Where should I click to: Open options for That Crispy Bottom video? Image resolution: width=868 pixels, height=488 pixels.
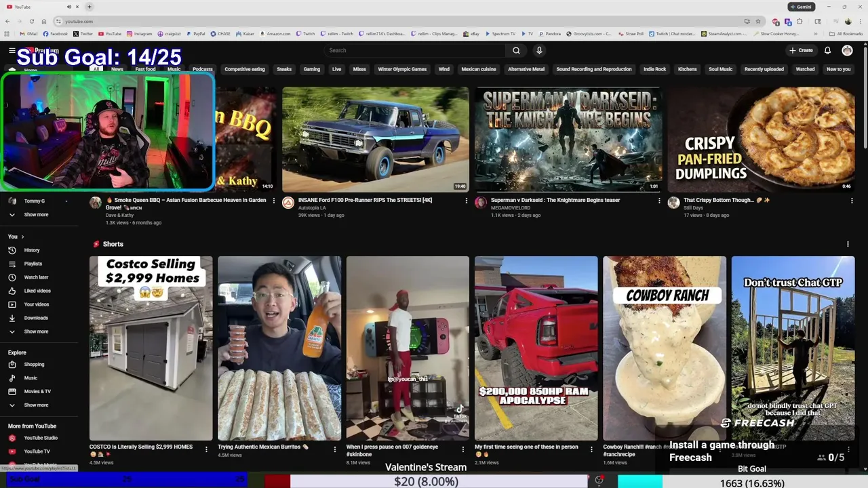click(852, 201)
